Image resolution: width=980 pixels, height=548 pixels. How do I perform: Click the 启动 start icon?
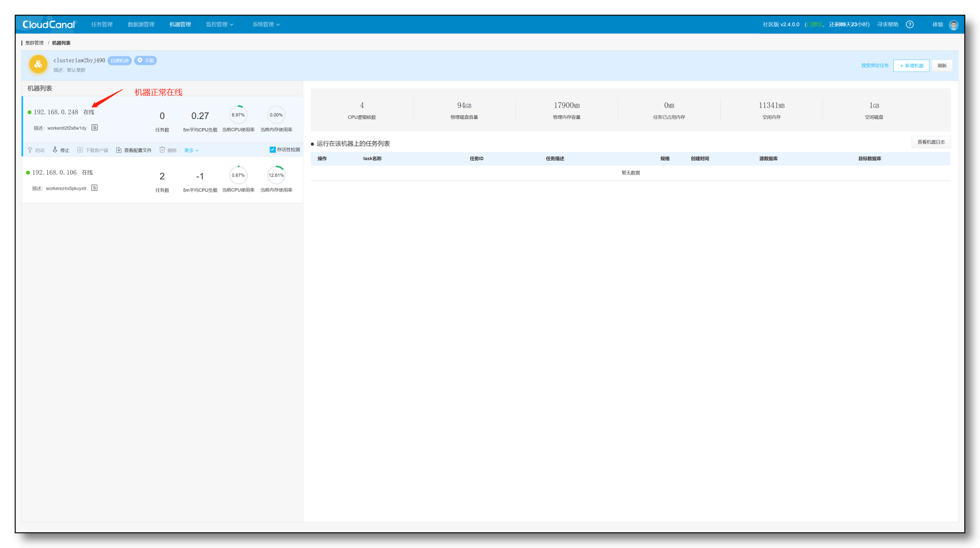pyautogui.click(x=30, y=150)
